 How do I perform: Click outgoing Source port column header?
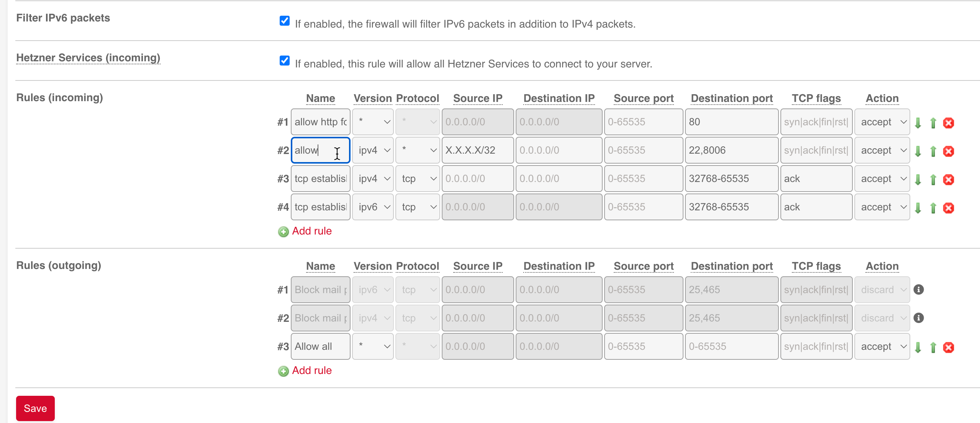[x=644, y=266]
